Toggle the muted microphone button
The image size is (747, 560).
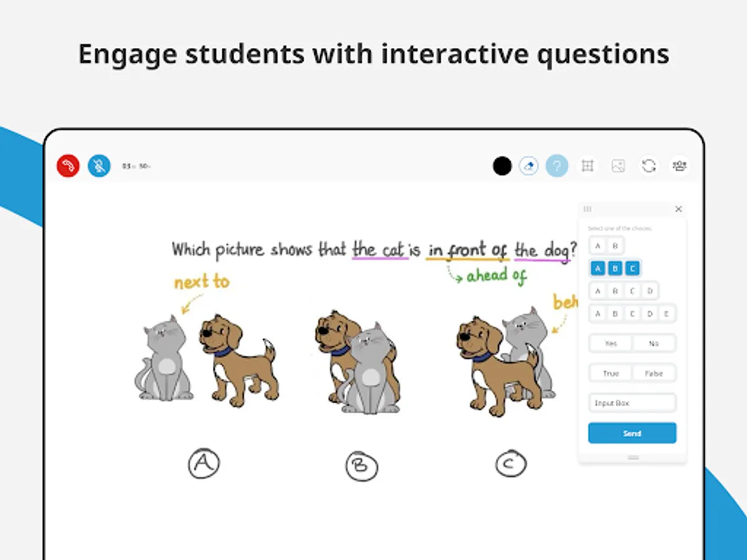tap(99, 166)
